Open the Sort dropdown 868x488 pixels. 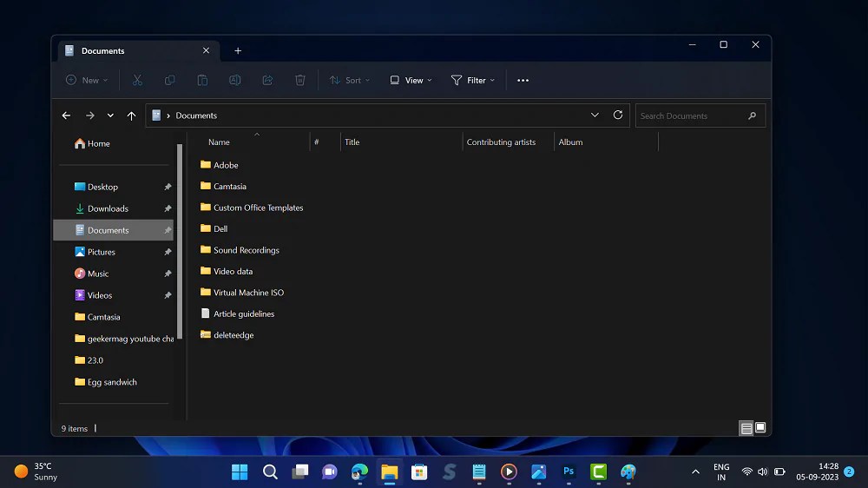click(x=349, y=81)
